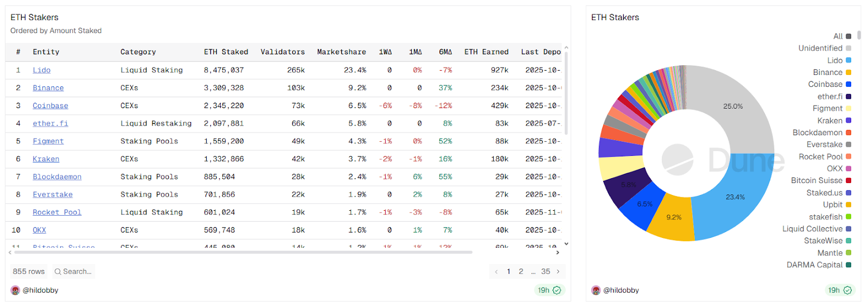Open page 2 of the table
This screenshot has width=868, height=308.
click(521, 272)
